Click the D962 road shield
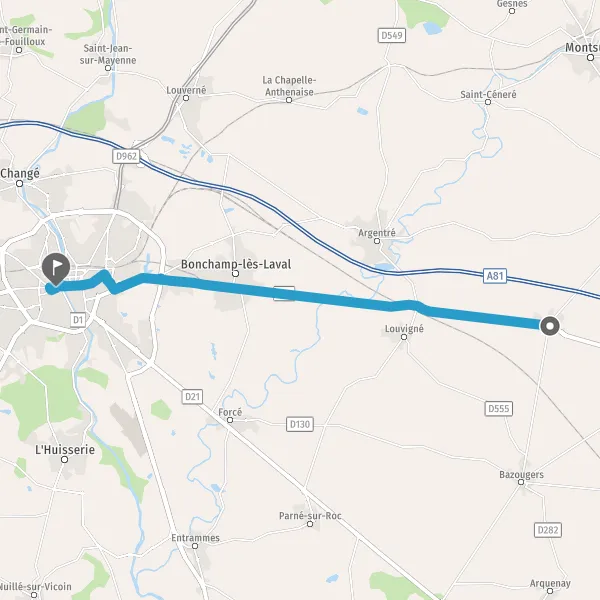 click(x=126, y=156)
